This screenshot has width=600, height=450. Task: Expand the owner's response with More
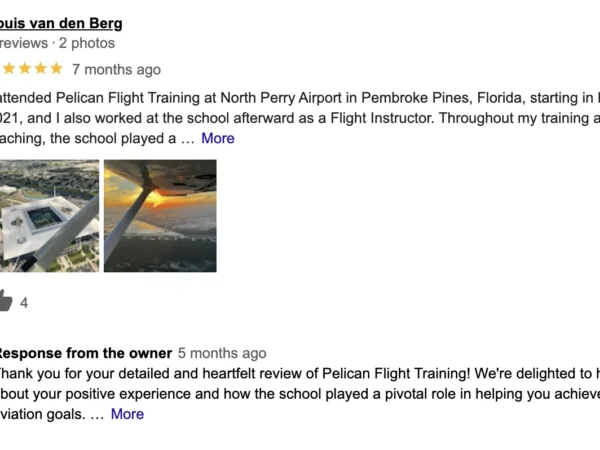click(x=127, y=413)
